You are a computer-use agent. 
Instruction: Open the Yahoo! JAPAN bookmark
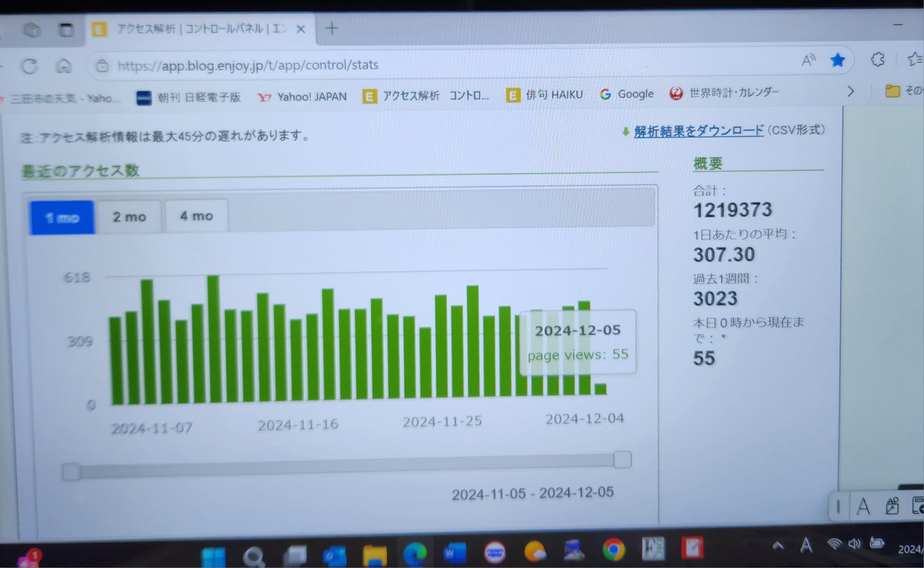(303, 96)
